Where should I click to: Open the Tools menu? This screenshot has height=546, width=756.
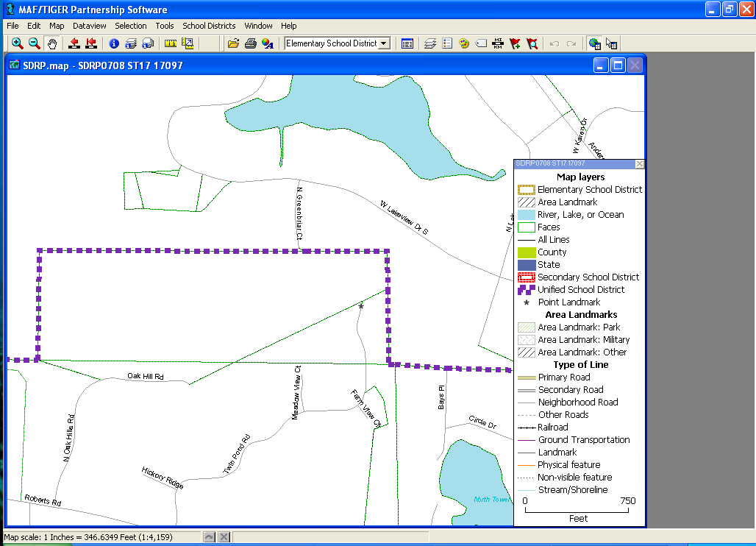coord(165,26)
